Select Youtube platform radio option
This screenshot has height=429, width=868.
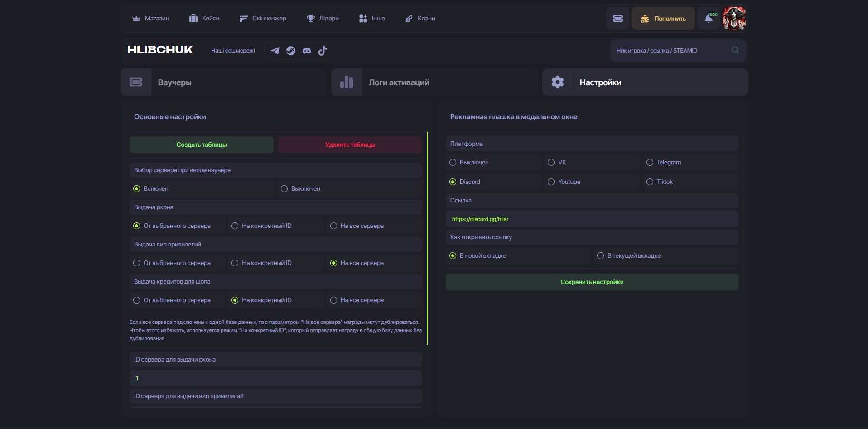pyautogui.click(x=592, y=182)
